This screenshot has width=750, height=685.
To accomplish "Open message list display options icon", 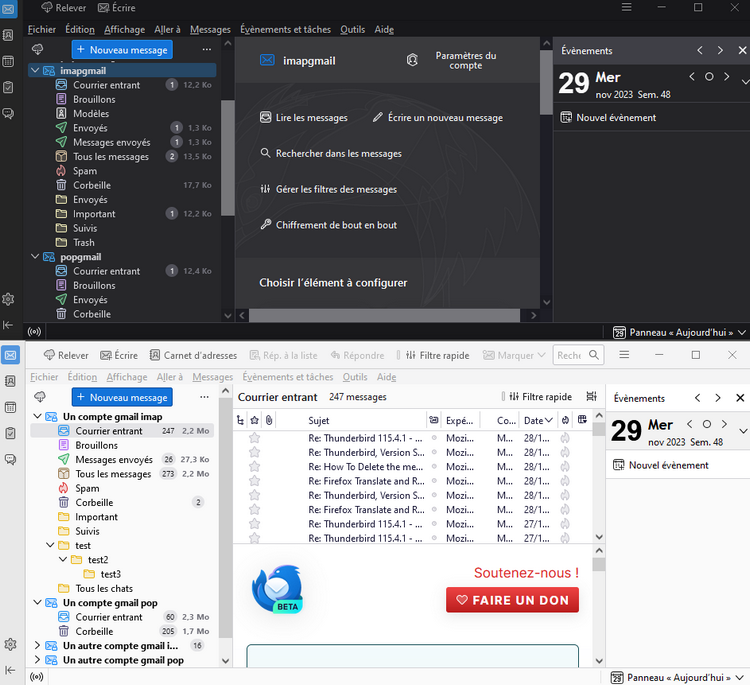I will (x=592, y=397).
